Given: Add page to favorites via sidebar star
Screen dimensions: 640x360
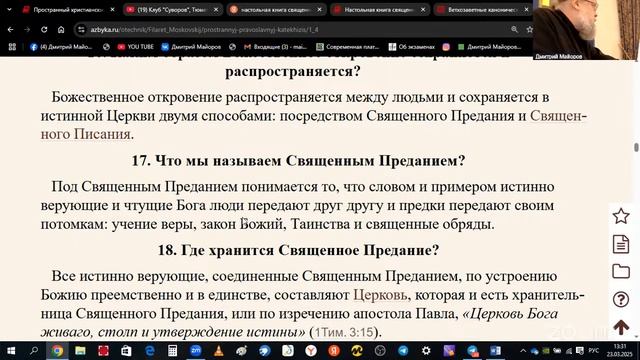Looking at the screenshot, I should [x=621, y=216].
